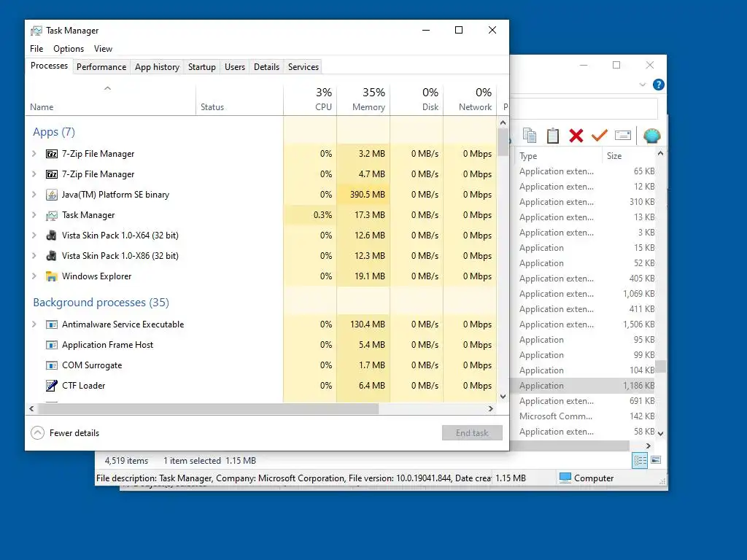This screenshot has height=560, width=747.
Task: Click the 7-Zip icon in the 4.7 MB row
Action: point(52,174)
